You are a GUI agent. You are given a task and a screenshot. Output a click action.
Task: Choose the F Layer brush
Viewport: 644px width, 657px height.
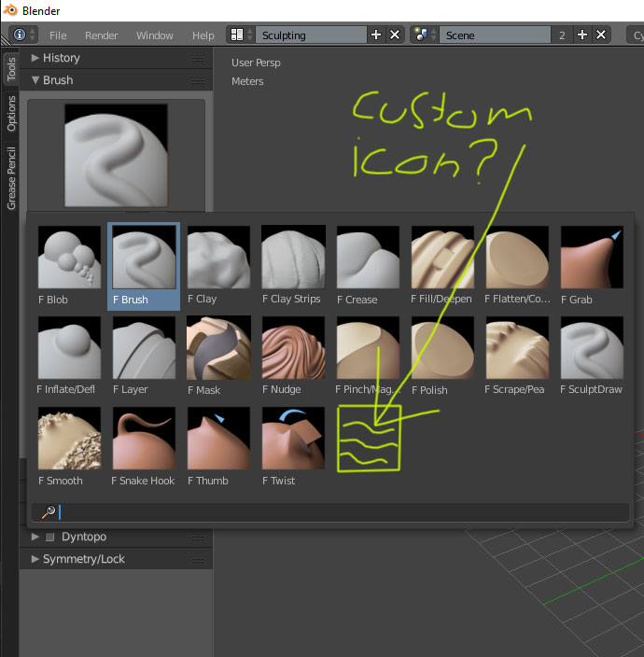click(144, 347)
